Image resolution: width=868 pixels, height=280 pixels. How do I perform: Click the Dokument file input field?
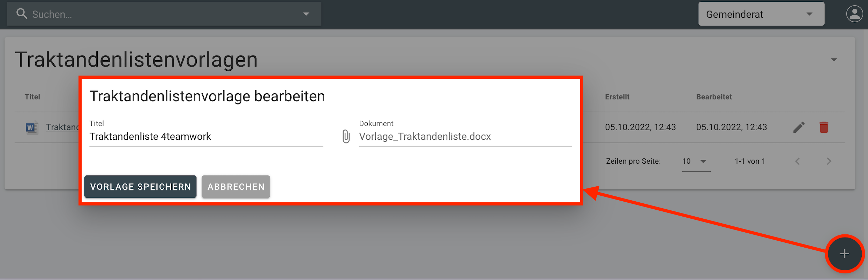465,137
